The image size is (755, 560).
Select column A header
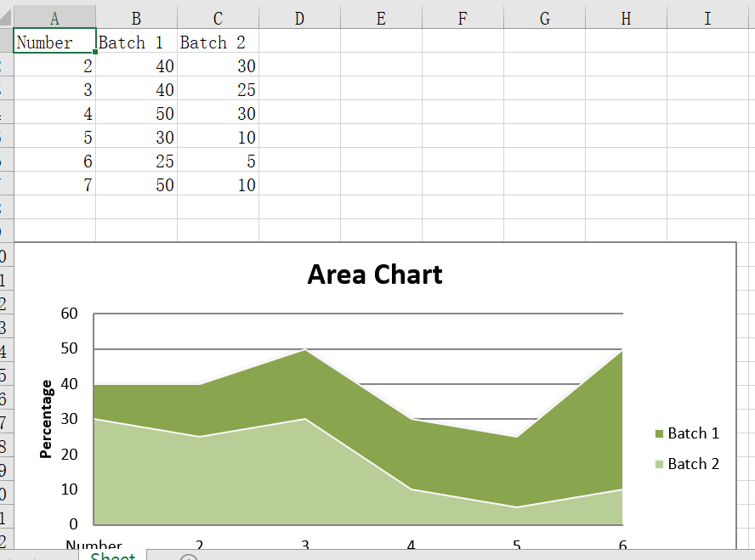point(55,18)
